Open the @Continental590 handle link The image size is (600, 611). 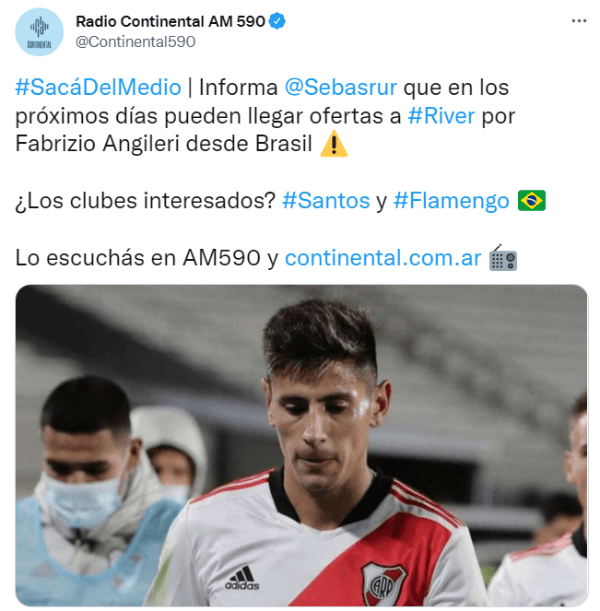click(x=136, y=42)
